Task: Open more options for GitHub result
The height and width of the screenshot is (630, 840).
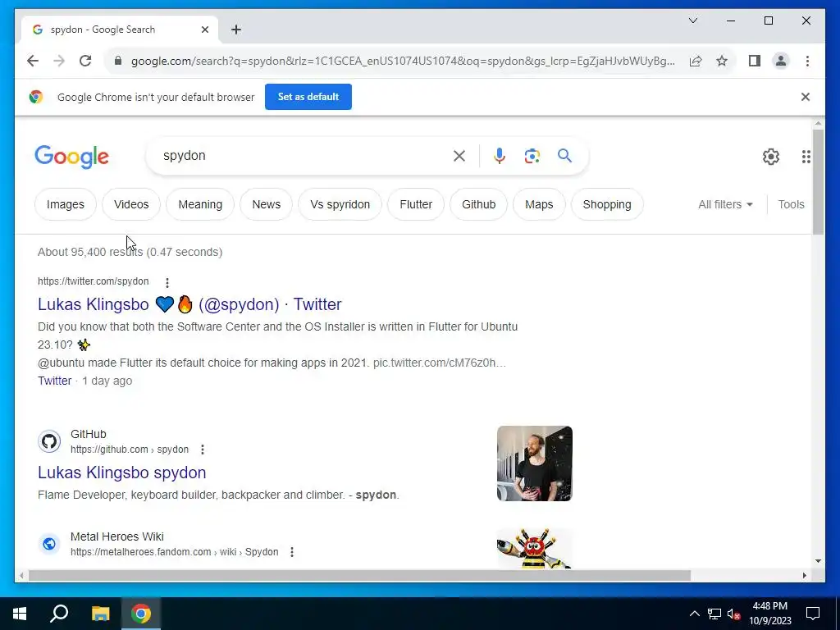Action: pyautogui.click(x=203, y=450)
